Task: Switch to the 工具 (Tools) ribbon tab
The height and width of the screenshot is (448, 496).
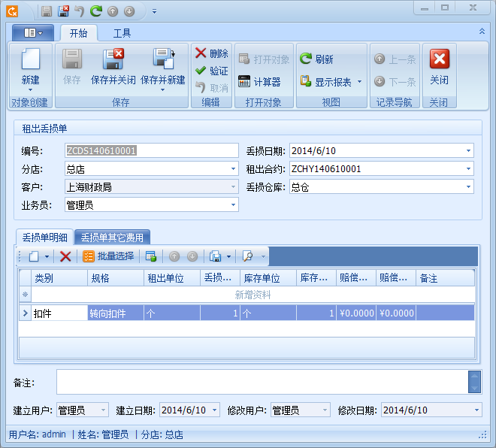Action: [122, 33]
